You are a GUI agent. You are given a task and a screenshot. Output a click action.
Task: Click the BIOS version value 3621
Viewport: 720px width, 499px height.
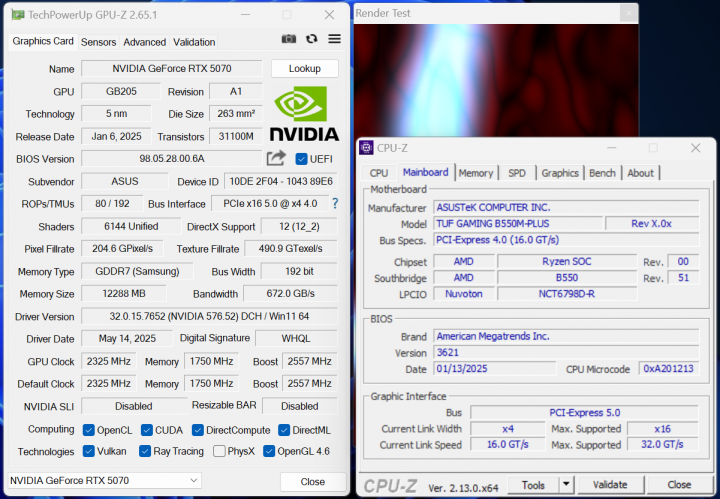566,353
